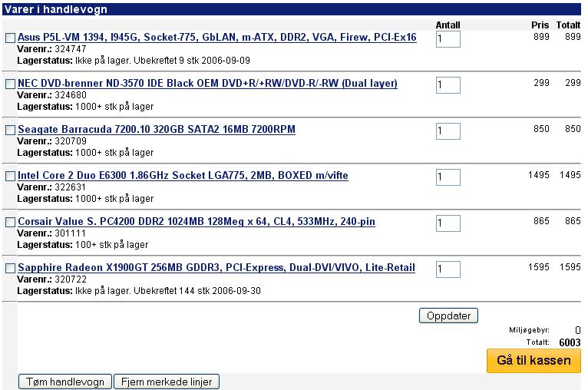Click item number 324747
This screenshot has width=588, height=390.
pos(71,49)
